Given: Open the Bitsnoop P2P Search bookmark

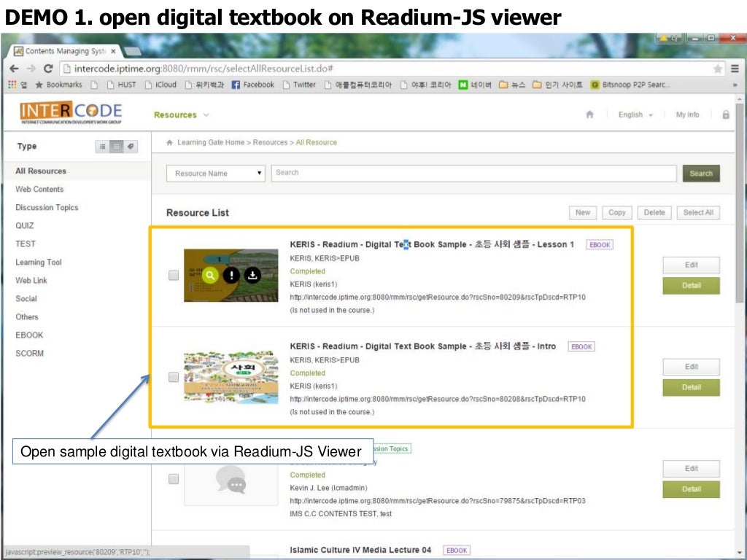Looking at the screenshot, I should click(630, 85).
